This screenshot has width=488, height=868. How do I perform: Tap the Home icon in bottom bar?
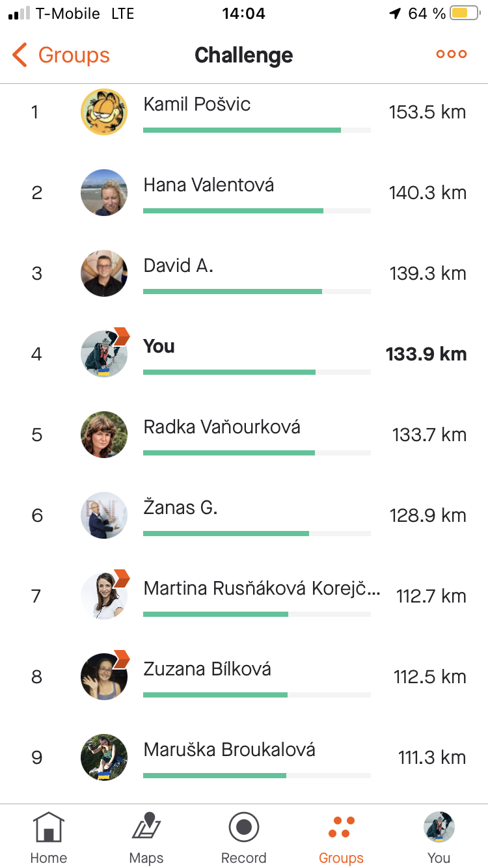click(x=49, y=828)
